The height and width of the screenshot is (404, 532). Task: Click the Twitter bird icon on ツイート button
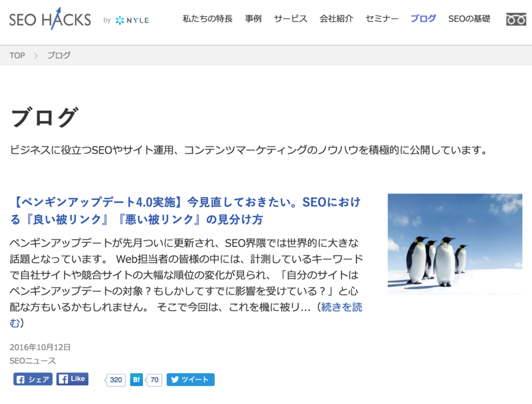click(174, 380)
